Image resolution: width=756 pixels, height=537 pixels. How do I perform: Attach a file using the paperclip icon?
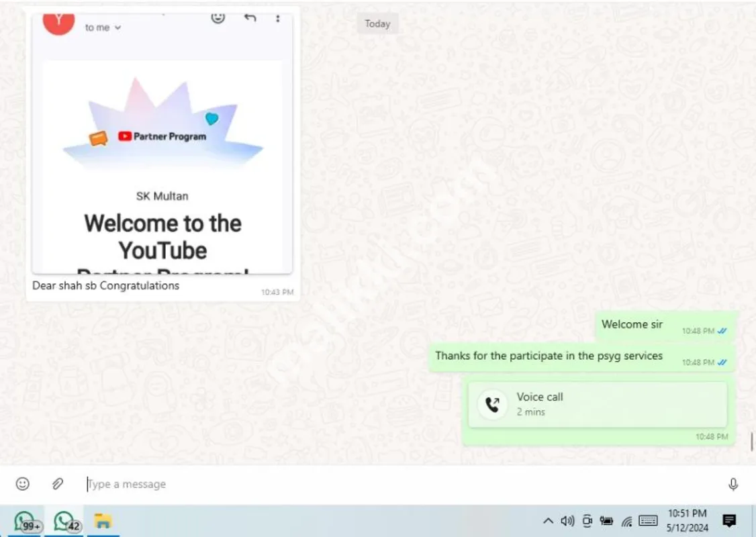point(57,484)
